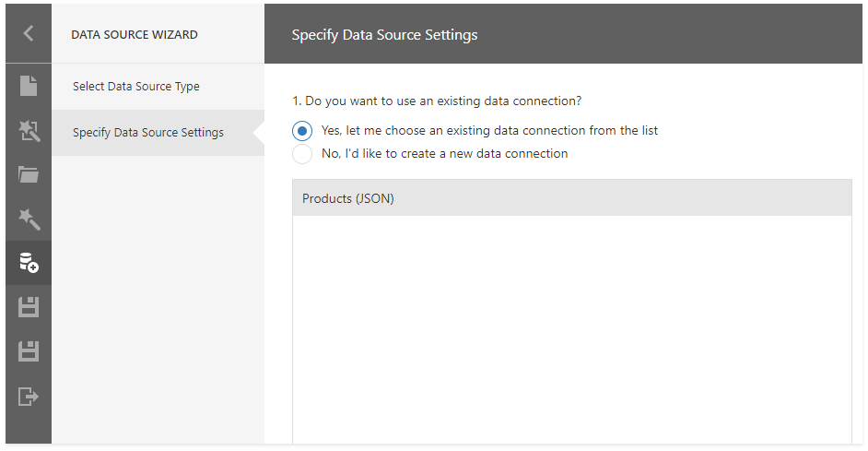Click the existing data connection question text

(x=436, y=101)
